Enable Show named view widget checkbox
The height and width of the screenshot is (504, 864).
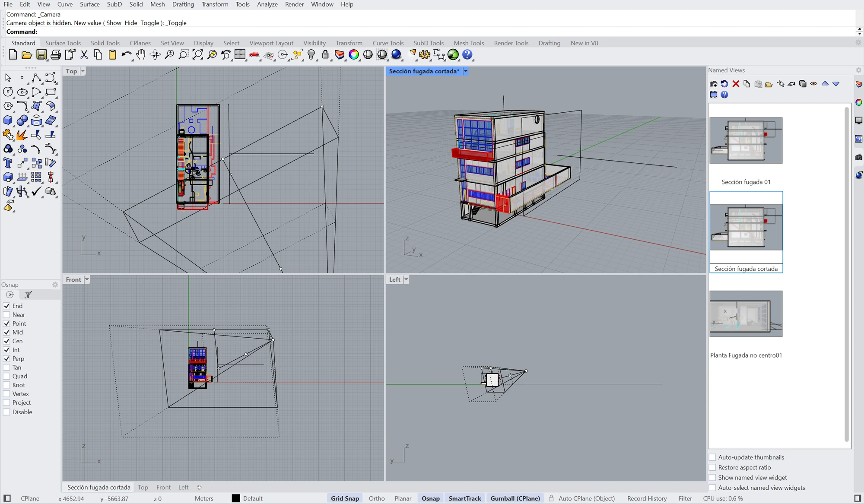(x=712, y=478)
